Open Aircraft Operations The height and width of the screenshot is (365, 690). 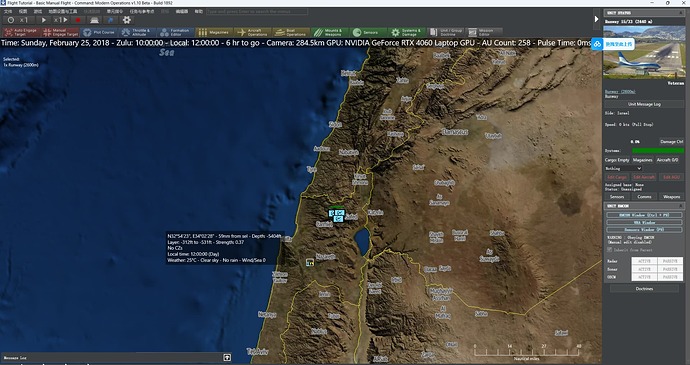coord(253,33)
